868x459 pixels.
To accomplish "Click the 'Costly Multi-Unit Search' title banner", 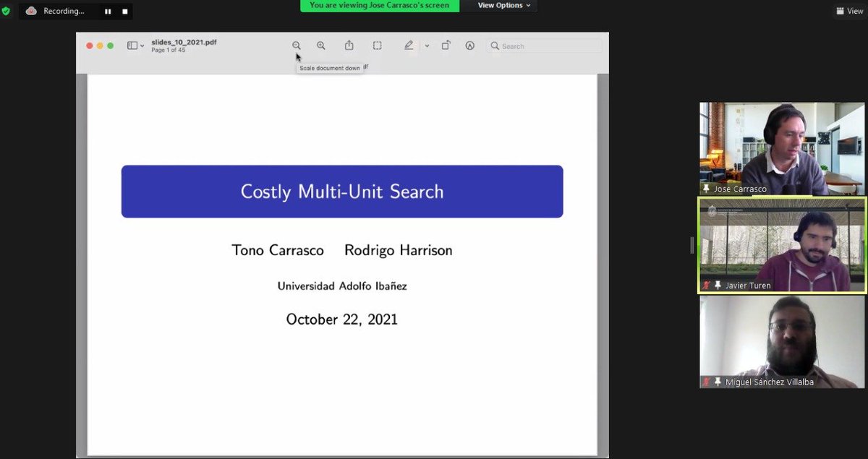I will click(342, 192).
